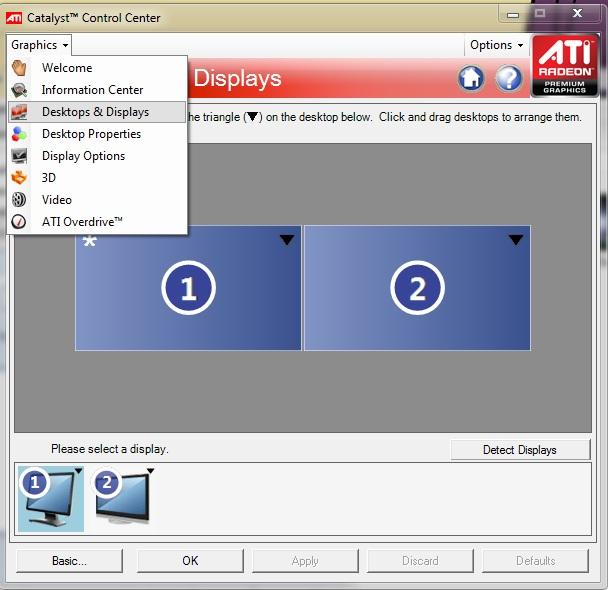Image resolution: width=608 pixels, height=590 pixels.
Task: Click the Home icon in the header
Action: click(x=471, y=79)
